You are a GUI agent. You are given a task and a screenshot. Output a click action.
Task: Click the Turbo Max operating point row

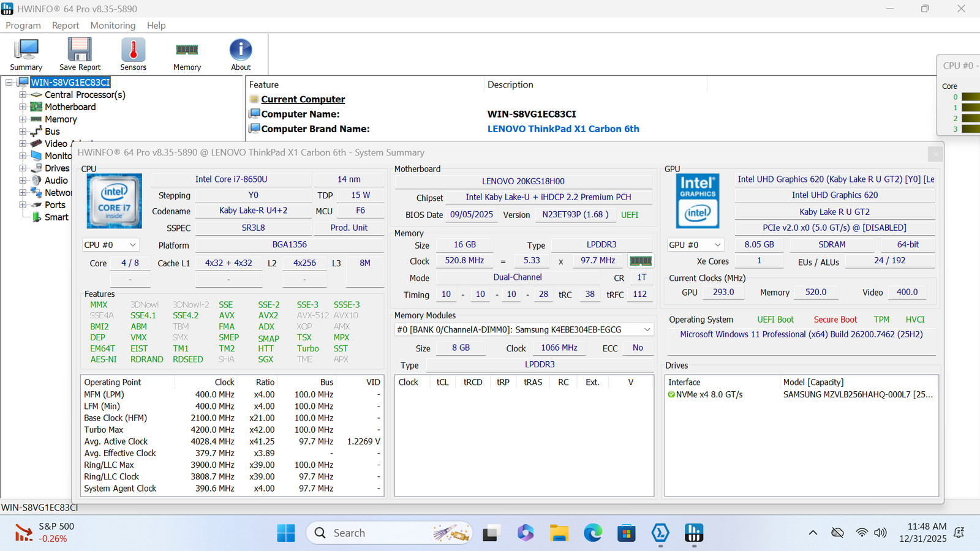click(232, 430)
